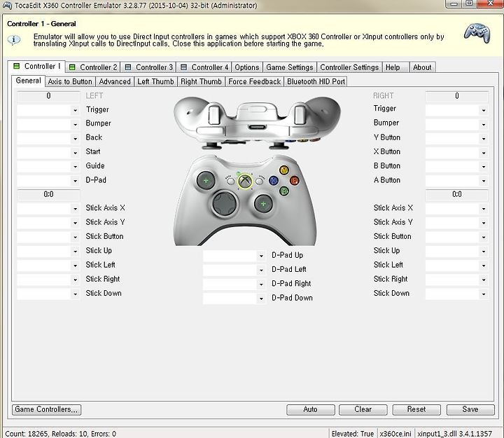Click the blue info icon beside the description
Screen dimensions: 504x438
click(x=14, y=40)
